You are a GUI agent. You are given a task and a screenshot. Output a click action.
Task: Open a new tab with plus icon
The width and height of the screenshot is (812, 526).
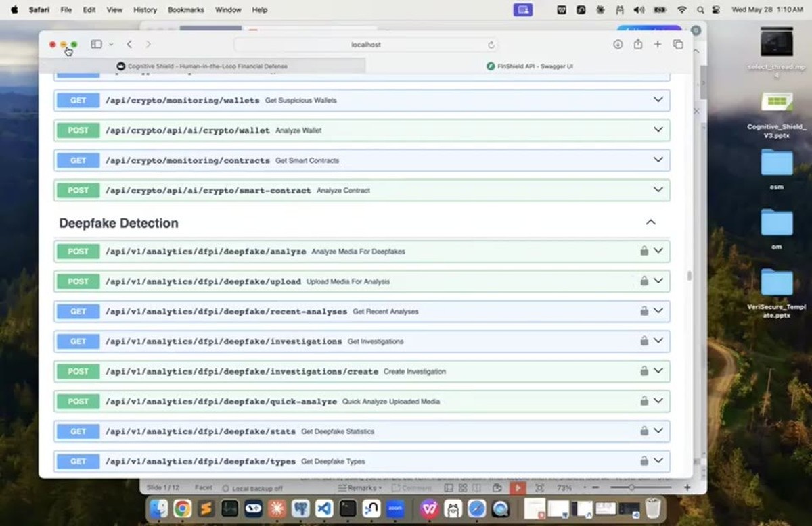pos(657,44)
